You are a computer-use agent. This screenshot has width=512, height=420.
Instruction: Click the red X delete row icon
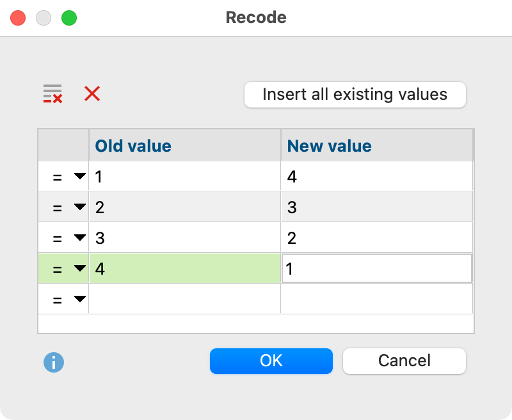(x=92, y=94)
